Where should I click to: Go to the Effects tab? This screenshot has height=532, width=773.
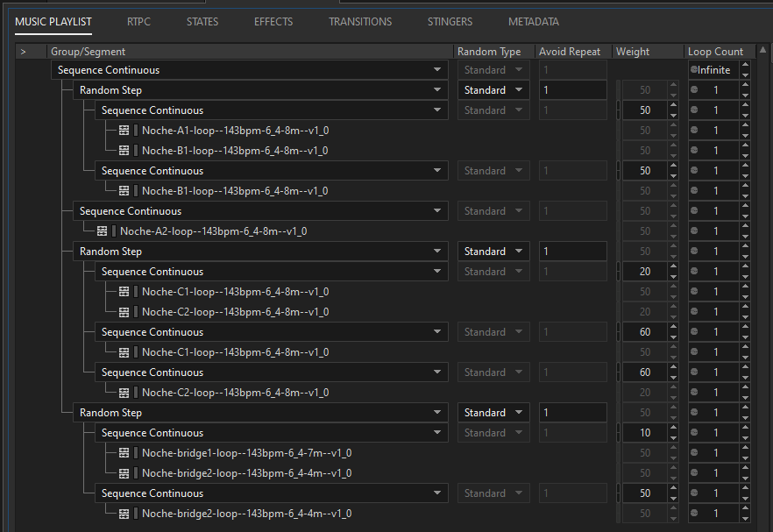[273, 22]
